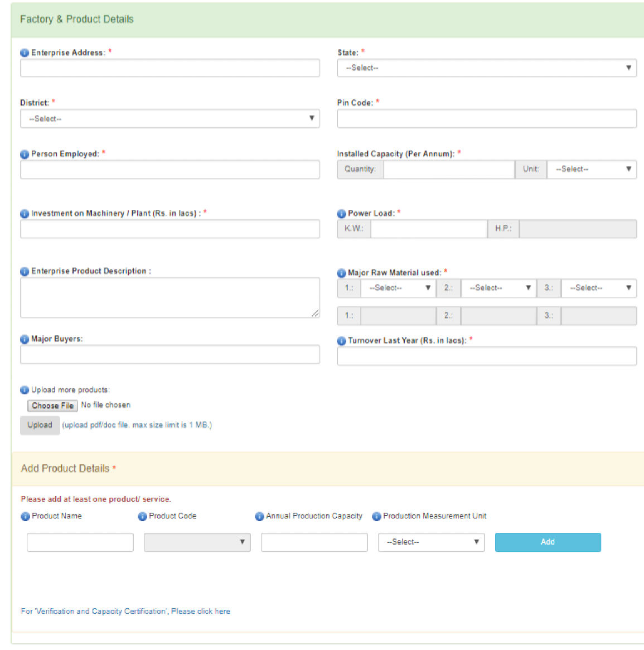644x650 pixels.
Task: Click the Upload button
Action: tap(40, 425)
